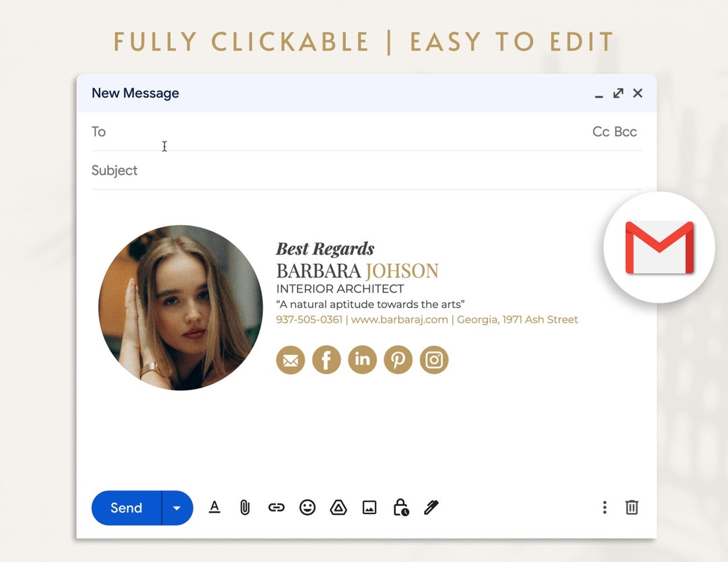Insert files using Google Drive icon
728x562 pixels.
[x=338, y=507]
